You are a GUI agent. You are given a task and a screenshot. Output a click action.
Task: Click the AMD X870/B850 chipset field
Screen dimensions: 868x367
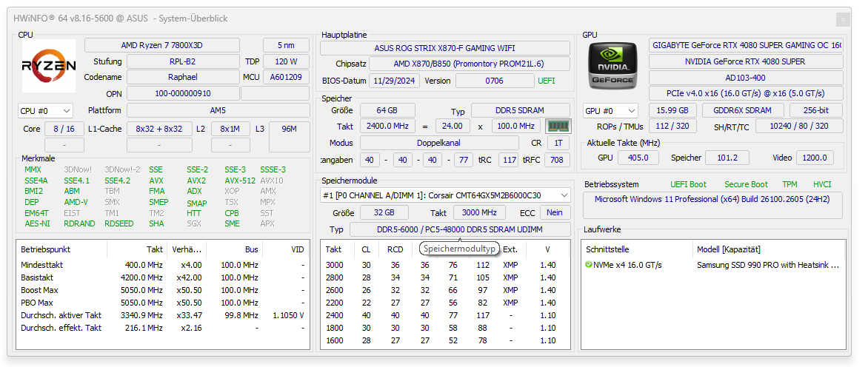click(470, 64)
